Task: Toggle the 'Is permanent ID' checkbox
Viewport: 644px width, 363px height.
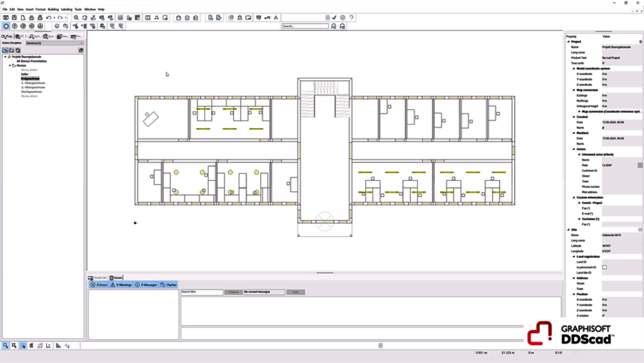Action: click(604, 267)
